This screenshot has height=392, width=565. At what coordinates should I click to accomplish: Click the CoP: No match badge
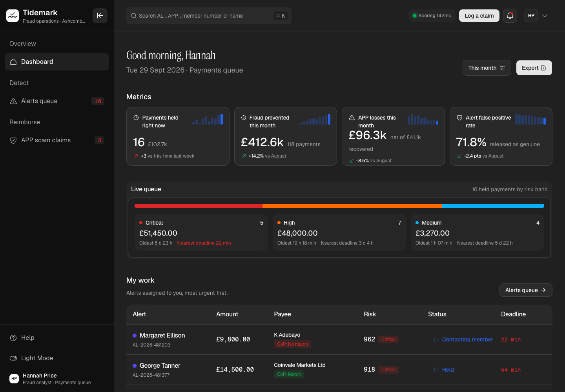coord(292,344)
